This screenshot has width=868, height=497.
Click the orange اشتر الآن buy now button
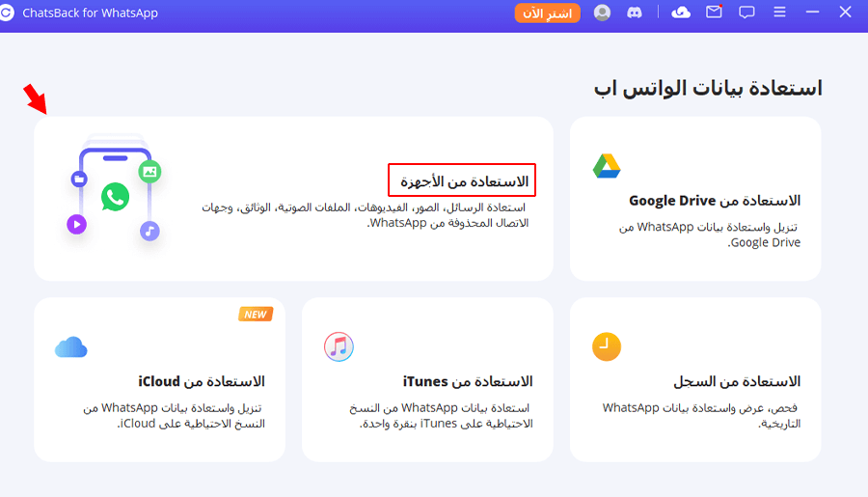point(547,13)
